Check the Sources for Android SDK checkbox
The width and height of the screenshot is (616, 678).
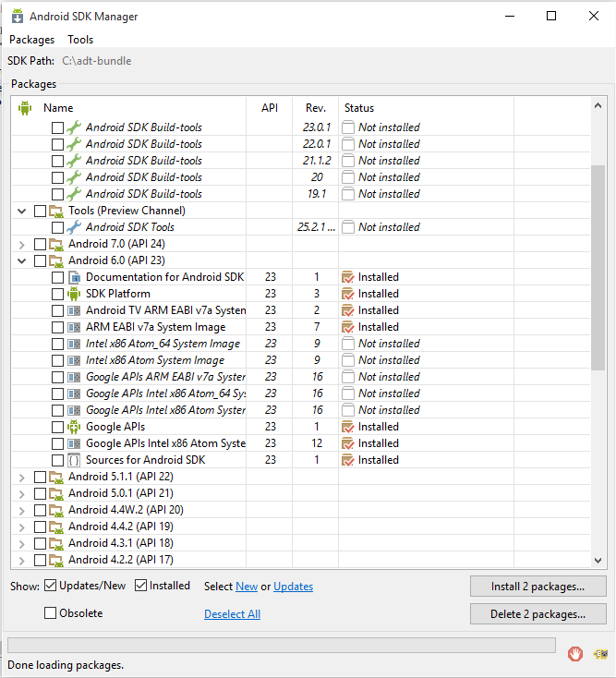57,461
